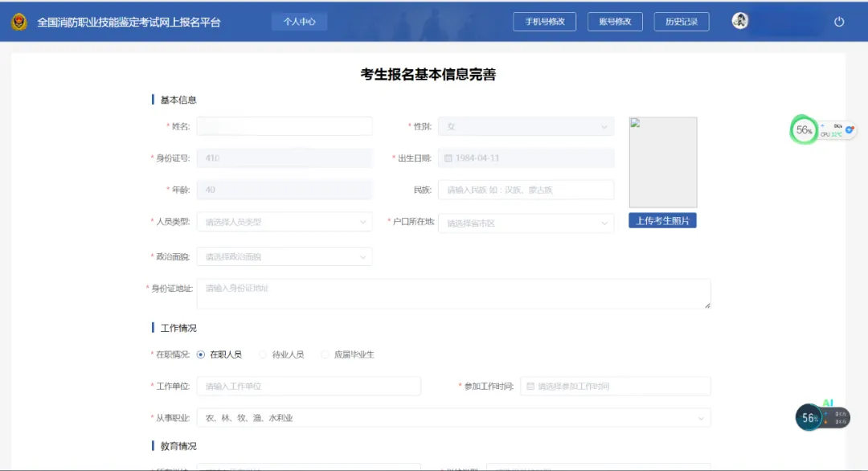Switch to the 个人中心 tab

coord(299,22)
